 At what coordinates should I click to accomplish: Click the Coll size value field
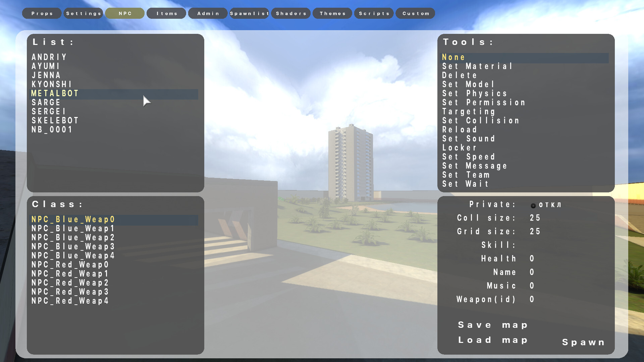coord(535,218)
